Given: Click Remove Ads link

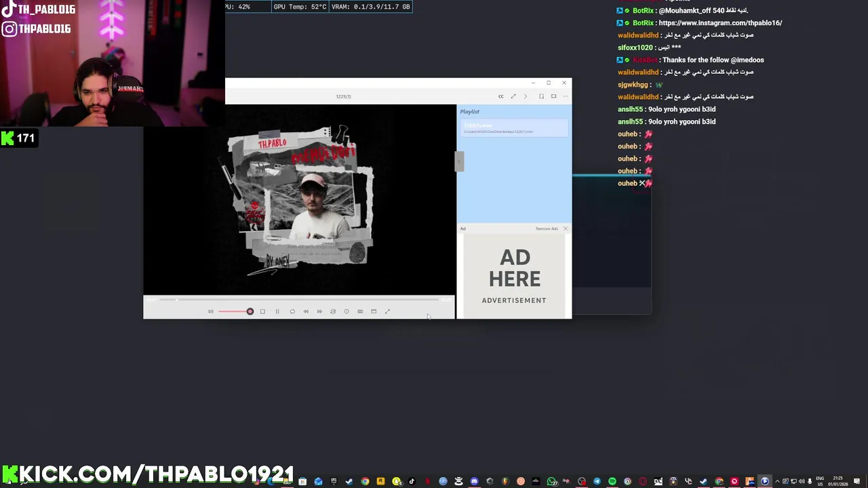Looking at the screenshot, I should click(547, 229).
